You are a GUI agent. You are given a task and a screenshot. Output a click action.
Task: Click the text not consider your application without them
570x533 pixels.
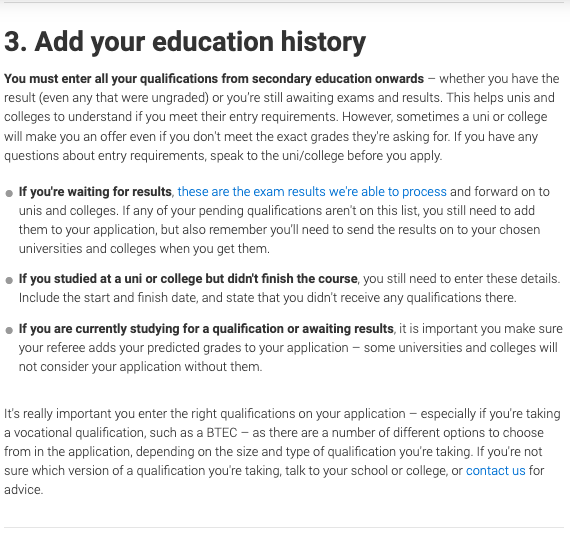[140, 366]
